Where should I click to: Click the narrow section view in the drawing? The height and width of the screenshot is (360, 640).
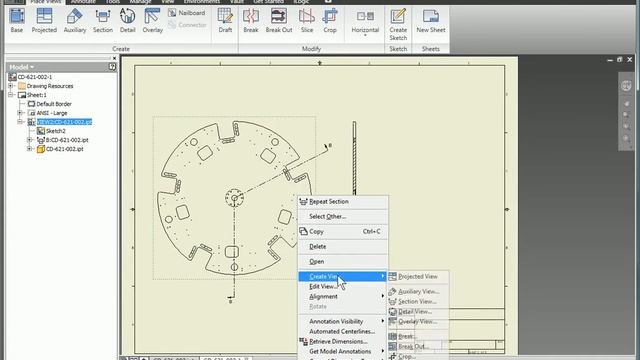pyautogui.click(x=354, y=158)
